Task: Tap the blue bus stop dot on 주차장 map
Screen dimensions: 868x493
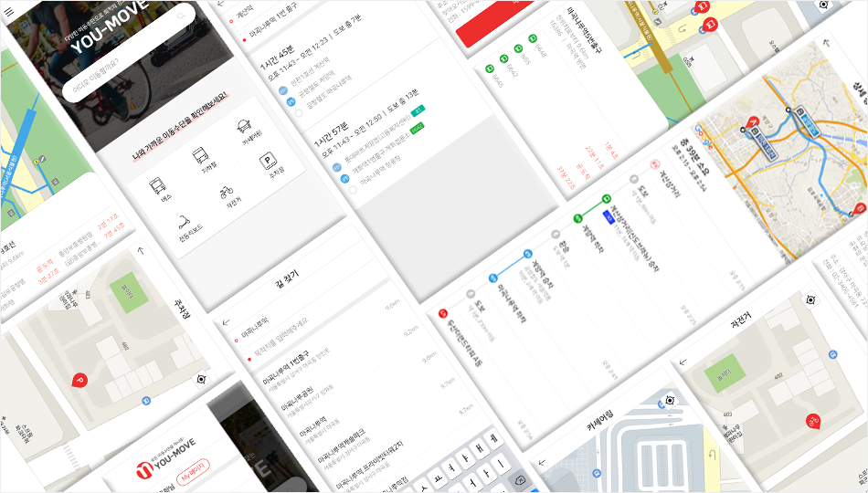Action: [147, 400]
